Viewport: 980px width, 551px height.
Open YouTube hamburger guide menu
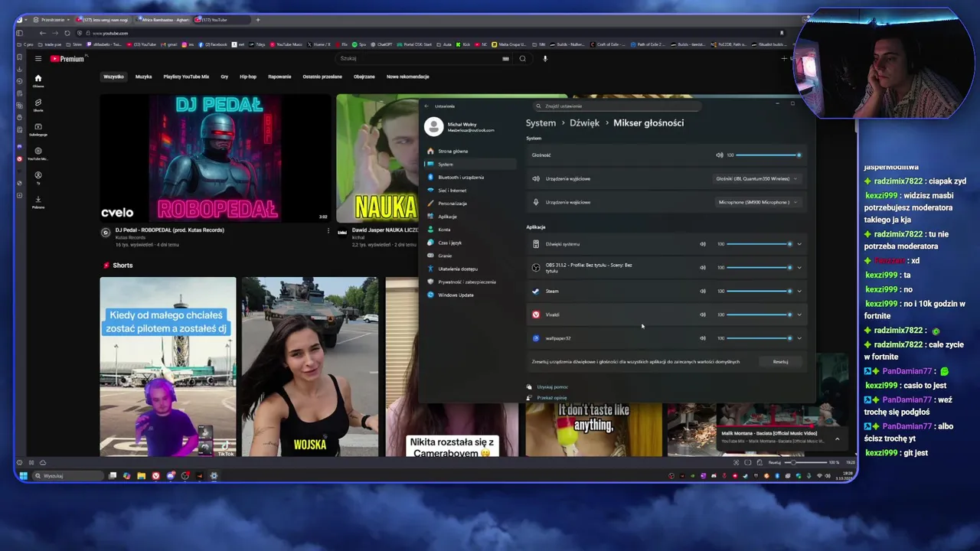point(38,59)
